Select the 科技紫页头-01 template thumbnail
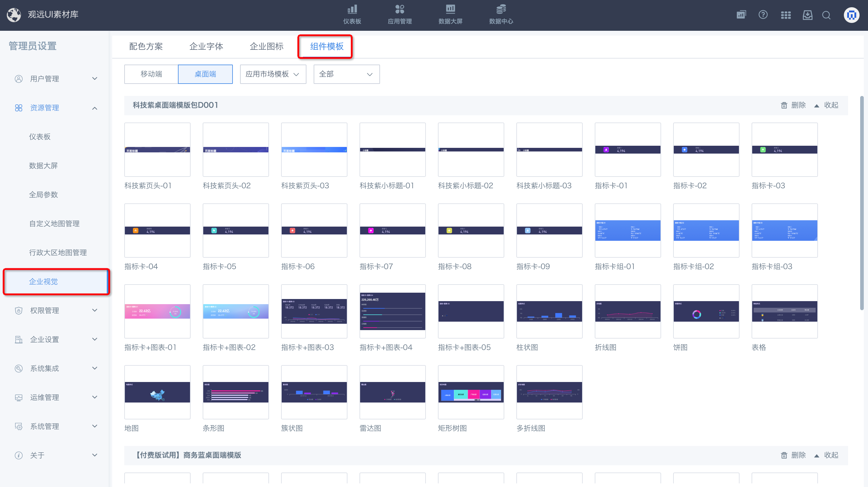This screenshot has height=487, width=868. pyautogui.click(x=157, y=150)
